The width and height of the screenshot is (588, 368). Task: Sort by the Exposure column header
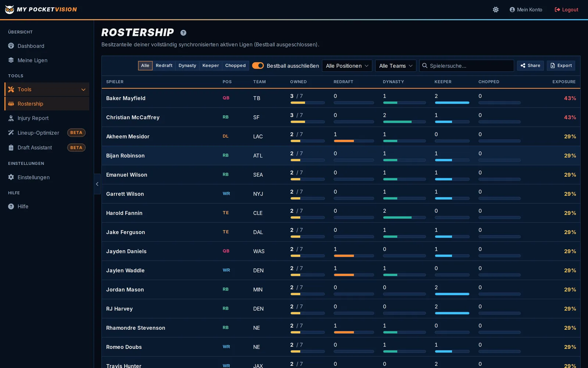point(564,82)
